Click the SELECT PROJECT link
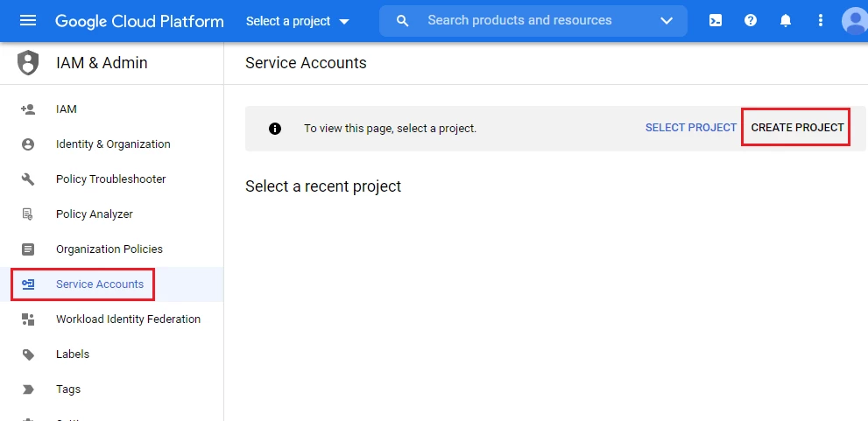 click(691, 128)
